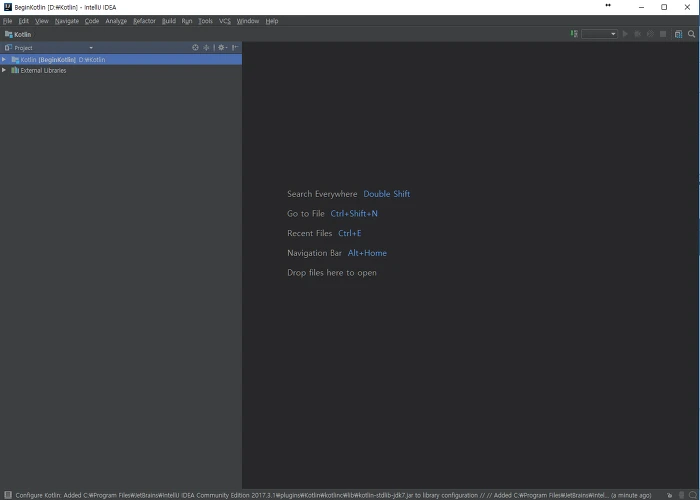
Task: Open the Help menu
Action: click(x=272, y=21)
